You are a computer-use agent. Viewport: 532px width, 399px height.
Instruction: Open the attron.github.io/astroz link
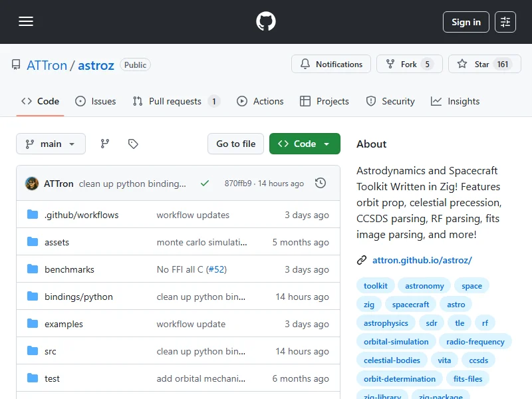coord(422,260)
